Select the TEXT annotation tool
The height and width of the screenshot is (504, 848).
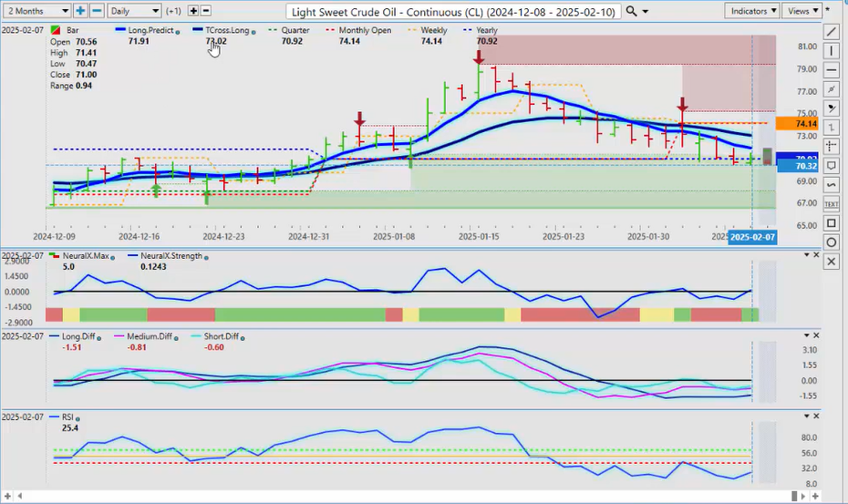coord(832,204)
